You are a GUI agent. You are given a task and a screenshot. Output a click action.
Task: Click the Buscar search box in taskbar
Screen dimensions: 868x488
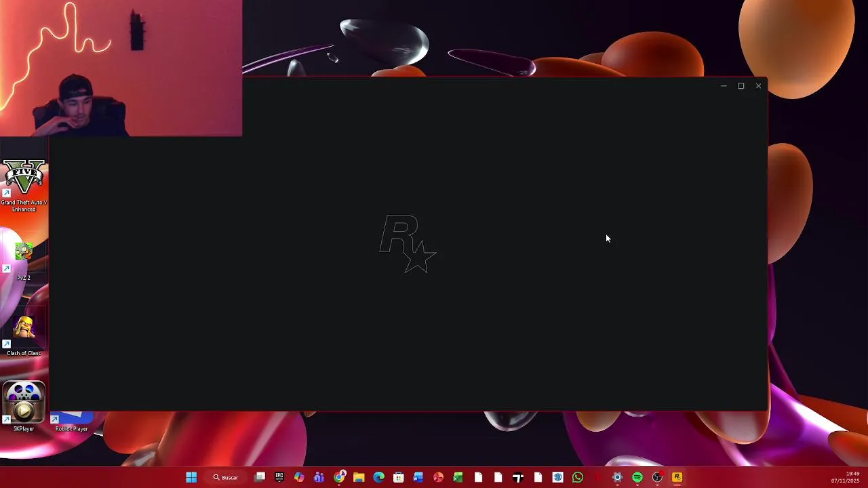click(226, 477)
